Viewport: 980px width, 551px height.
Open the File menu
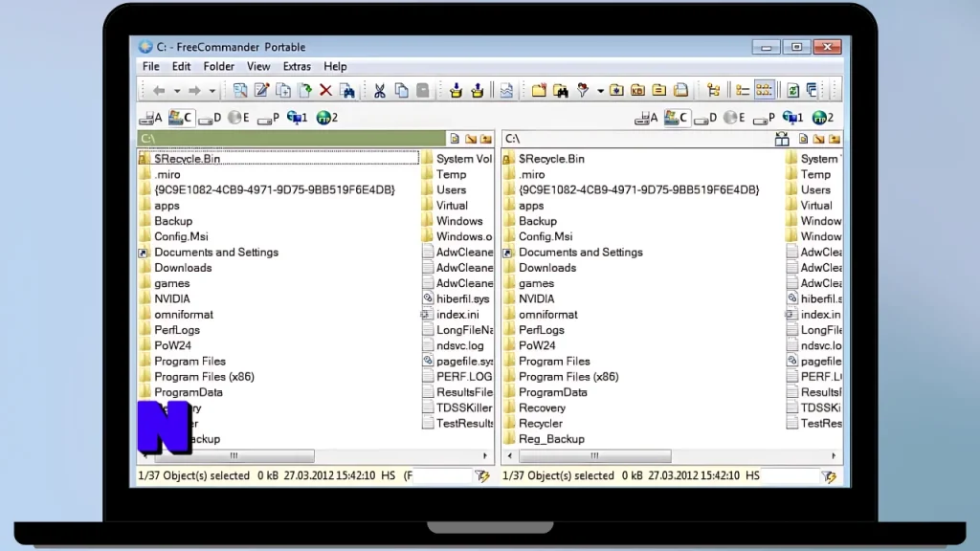[x=150, y=66]
